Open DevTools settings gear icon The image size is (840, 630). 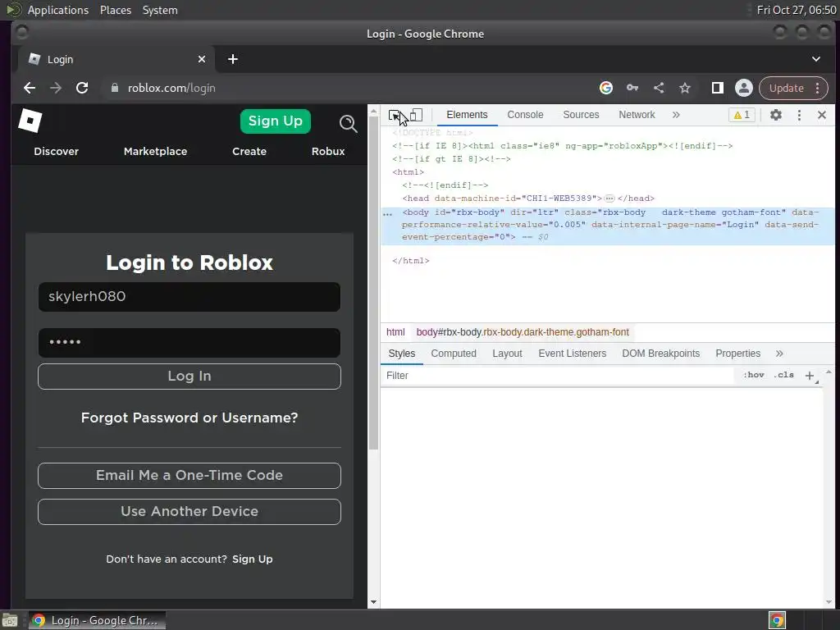[776, 115]
